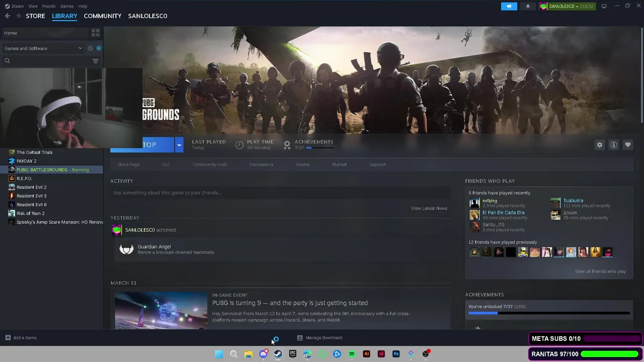
Task: Click Add a Game
Action: 21,338
